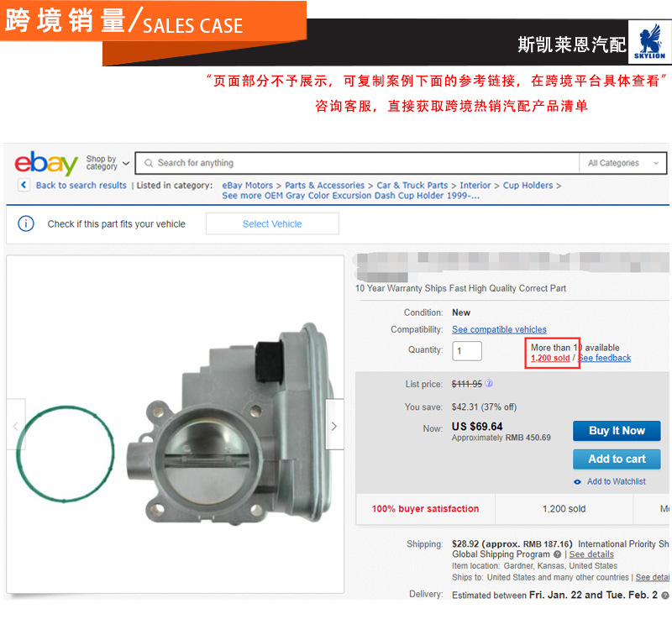This screenshot has height=635, width=672.
Task: Click the Add to cart button
Action: coord(617,459)
